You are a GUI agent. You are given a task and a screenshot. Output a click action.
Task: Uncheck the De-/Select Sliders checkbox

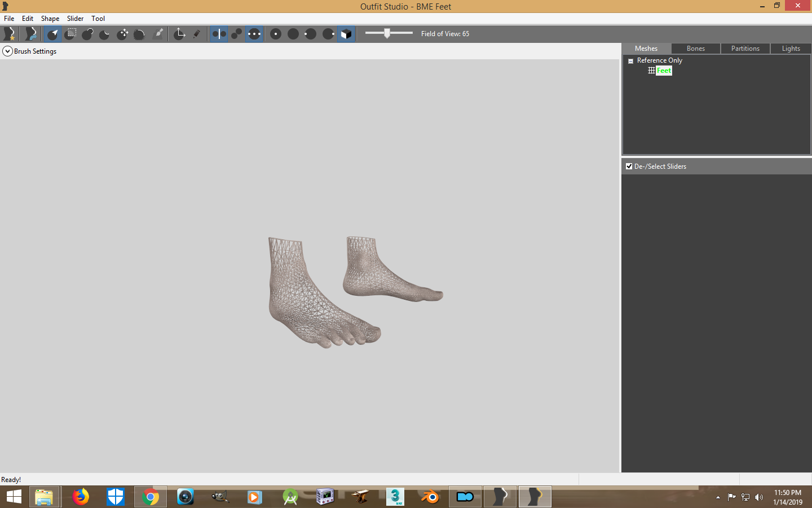coord(629,167)
